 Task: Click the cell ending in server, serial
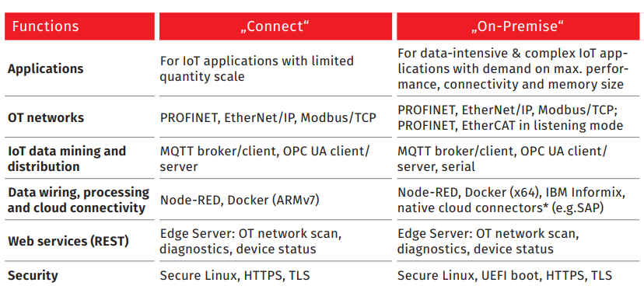(x=502, y=159)
